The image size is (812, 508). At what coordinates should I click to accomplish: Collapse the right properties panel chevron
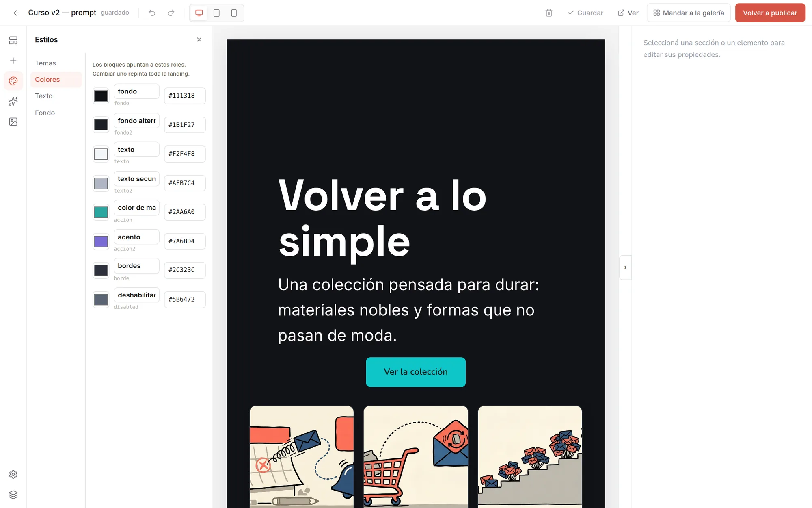point(625,267)
